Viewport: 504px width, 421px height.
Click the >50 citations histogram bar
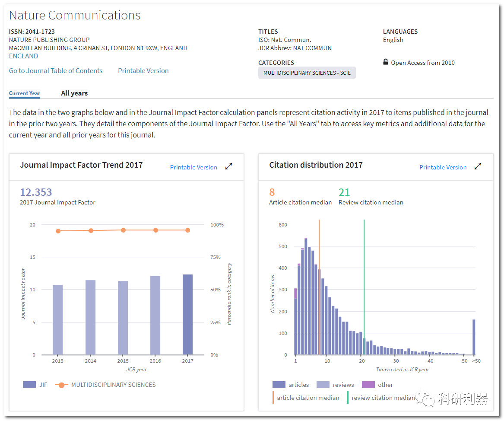[x=474, y=337]
